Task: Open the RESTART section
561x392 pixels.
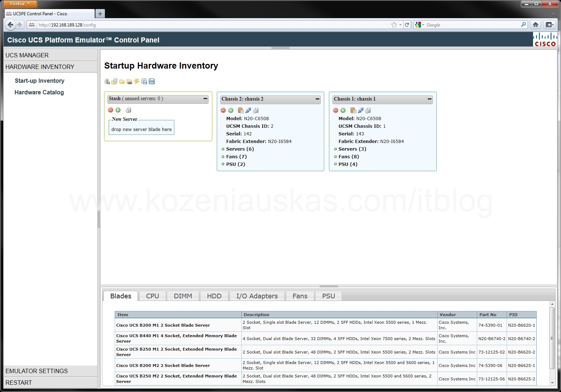Action: (50, 383)
